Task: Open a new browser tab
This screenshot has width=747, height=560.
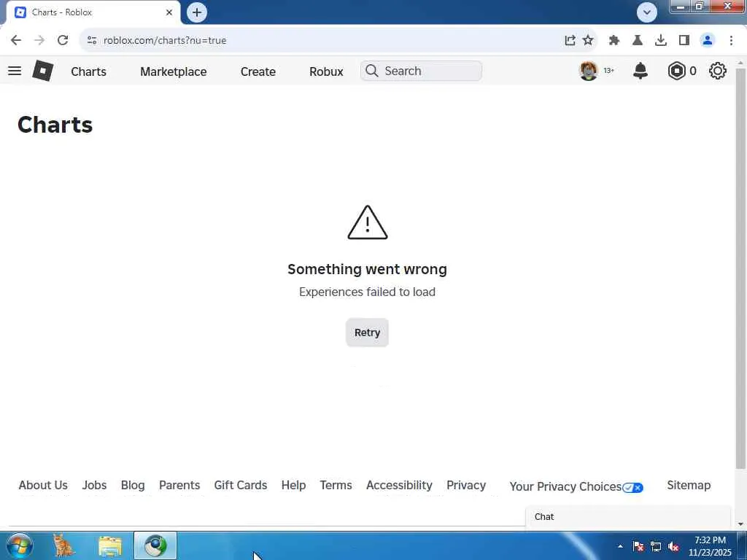Action: 197,12
